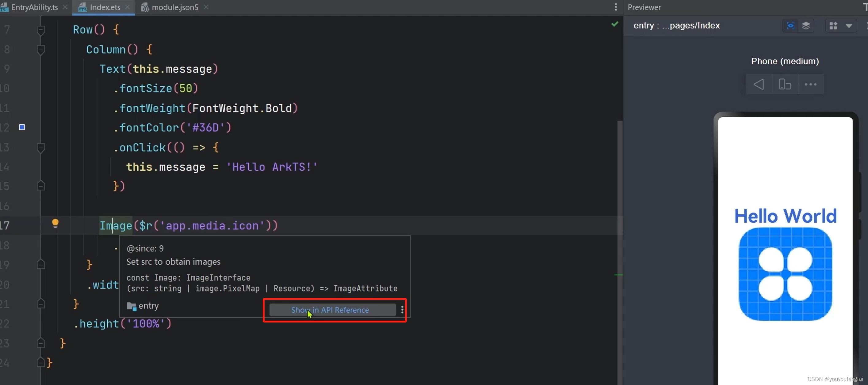868x385 pixels.
Task: Click the green inspection checkmark indicator
Action: pyautogui.click(x=615, y=24)
